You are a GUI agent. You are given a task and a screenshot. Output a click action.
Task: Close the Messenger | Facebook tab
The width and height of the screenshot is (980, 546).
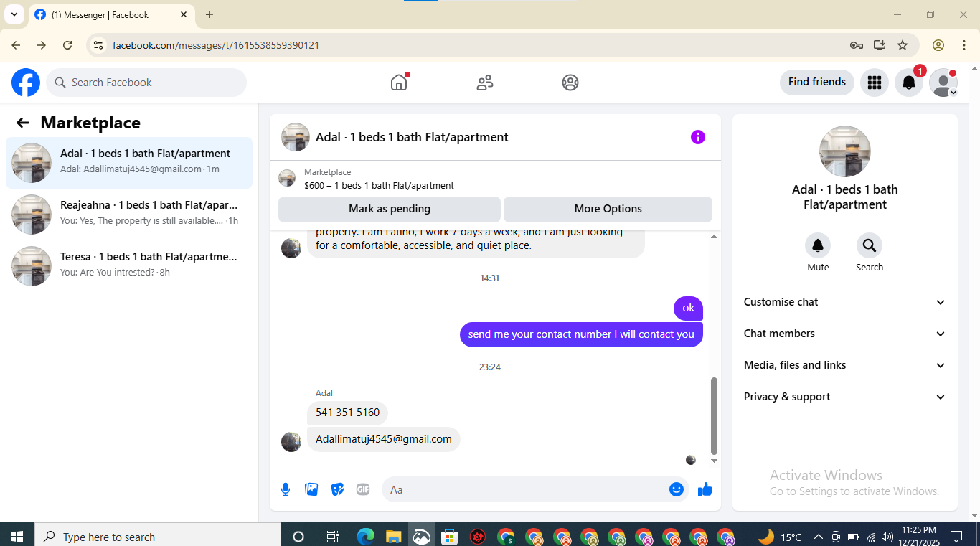184,14
